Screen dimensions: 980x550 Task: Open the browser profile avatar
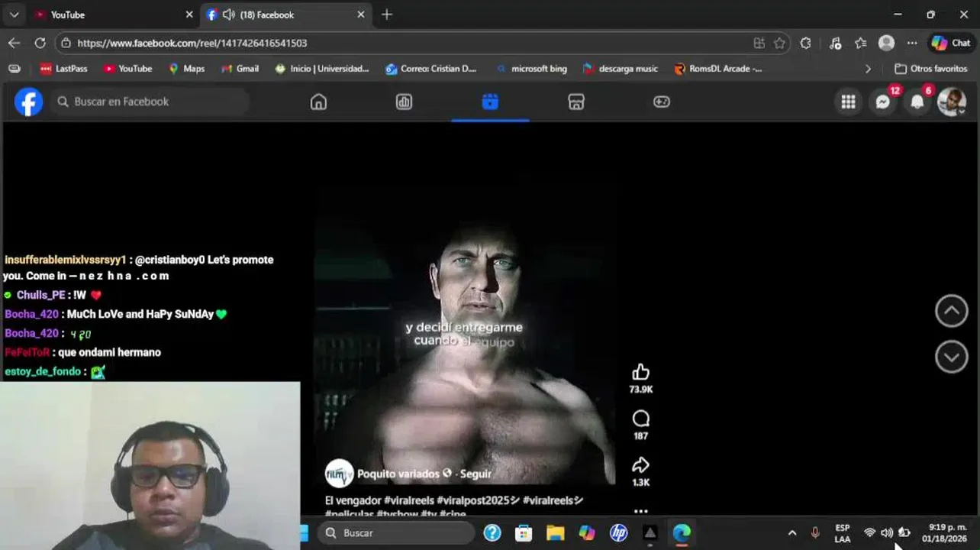(886, 44)
